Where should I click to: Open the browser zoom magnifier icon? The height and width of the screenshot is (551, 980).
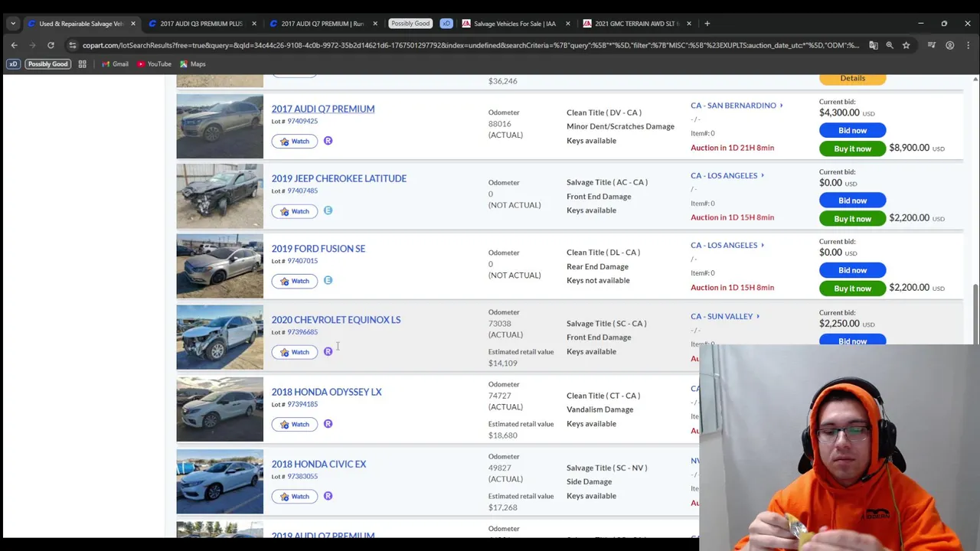click(890, 45)
